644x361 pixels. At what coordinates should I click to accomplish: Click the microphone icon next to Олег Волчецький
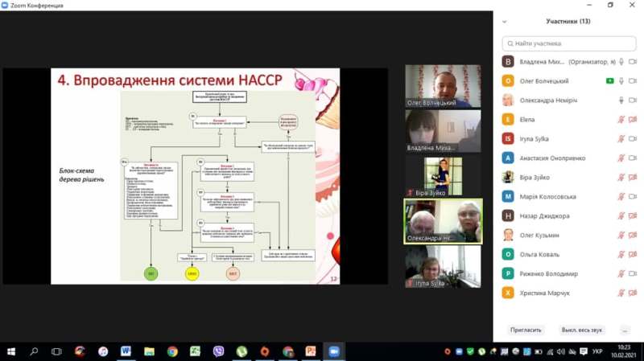tap(621, 81)
